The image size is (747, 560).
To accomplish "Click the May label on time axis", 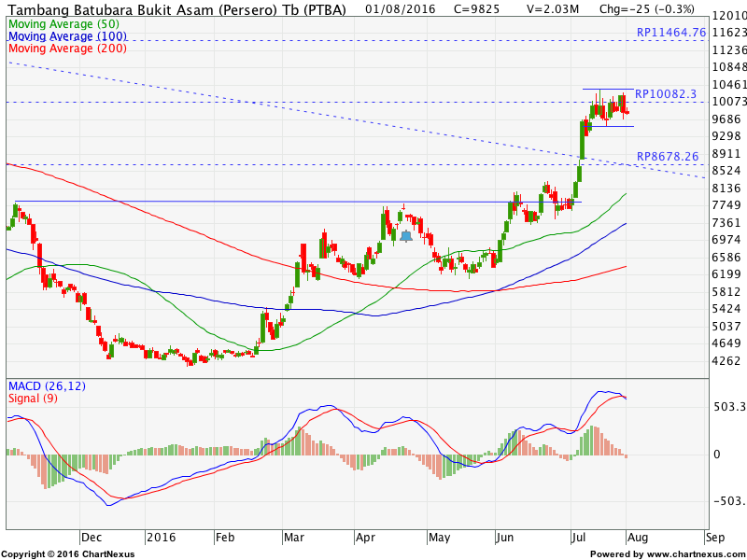I will (x=439, y=539).
